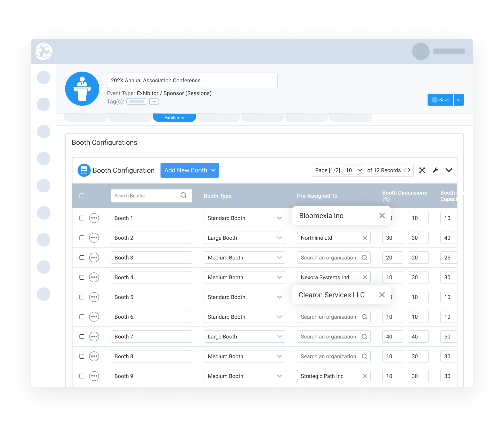Check the Booth 1 row checkbox
Viewport: 504px width, 426px height.
[x=82, y=218]
